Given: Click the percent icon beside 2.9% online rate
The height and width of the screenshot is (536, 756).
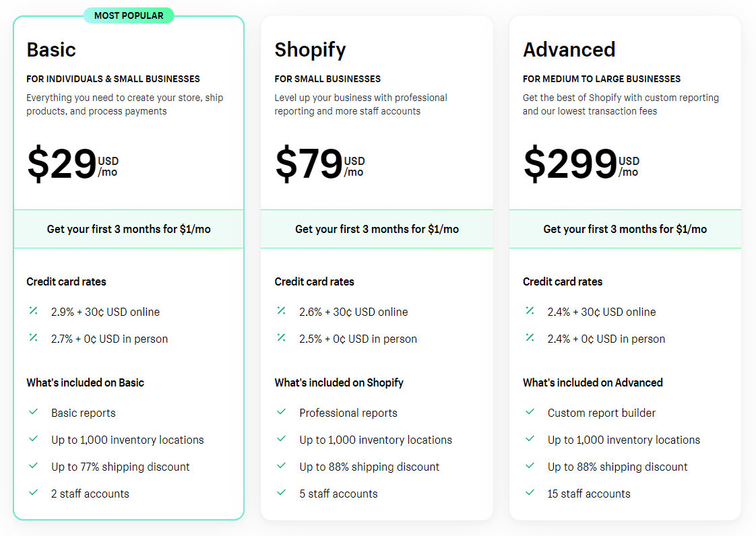Looking at the screenshot, I should (33, 311).
